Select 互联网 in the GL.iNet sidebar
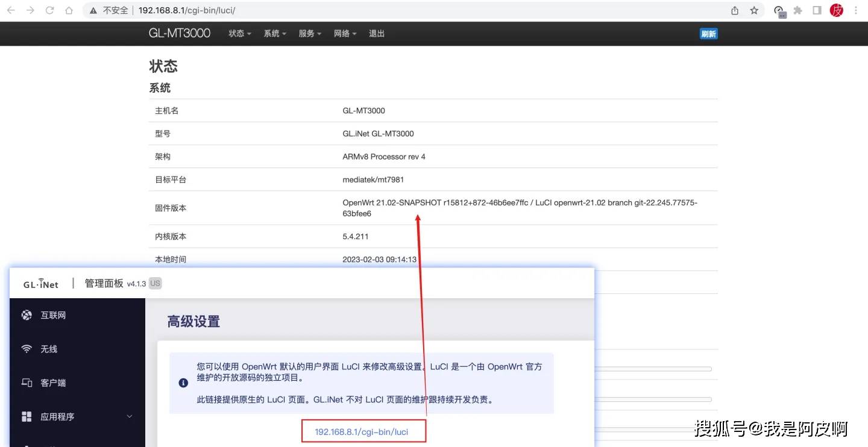The width and height of the screenshot is (868, 447). tap(53, 315)
